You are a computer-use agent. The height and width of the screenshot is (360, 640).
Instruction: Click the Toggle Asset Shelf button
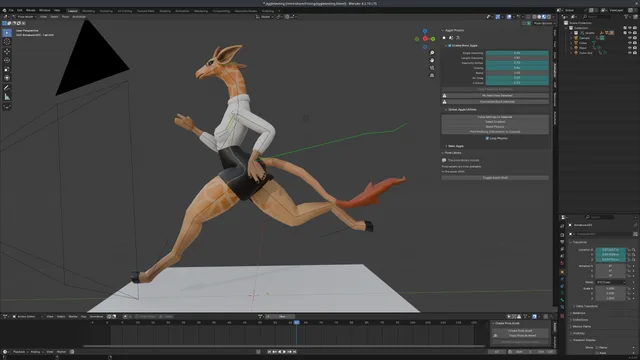tap(495, 178)
